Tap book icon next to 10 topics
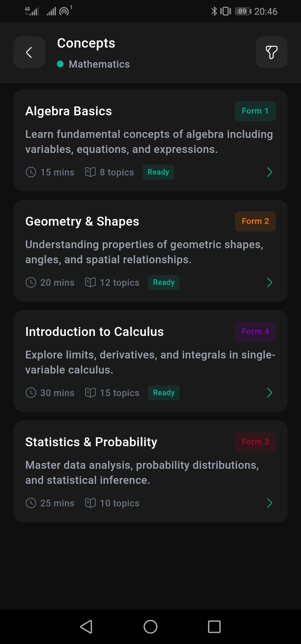The width and height of the screenshot is (301, 644). (x=90, y=503)
